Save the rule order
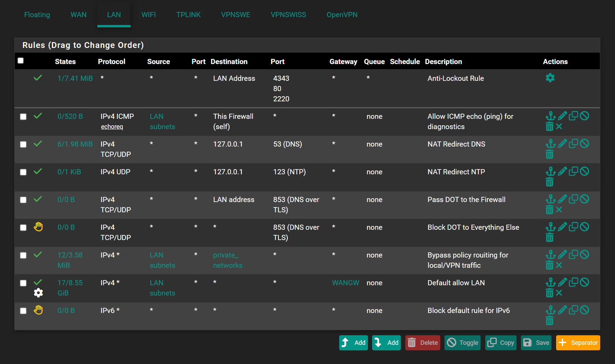 pyautogui.click(x=536, y=343)
